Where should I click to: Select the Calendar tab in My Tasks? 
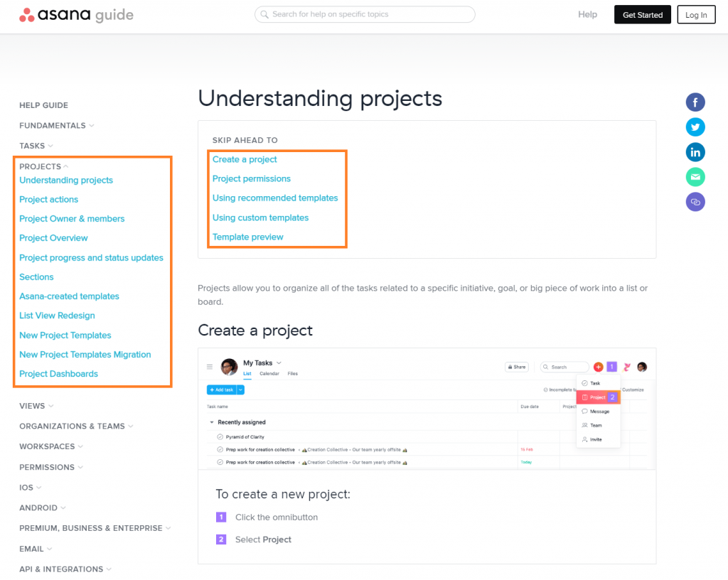point(269,374)
